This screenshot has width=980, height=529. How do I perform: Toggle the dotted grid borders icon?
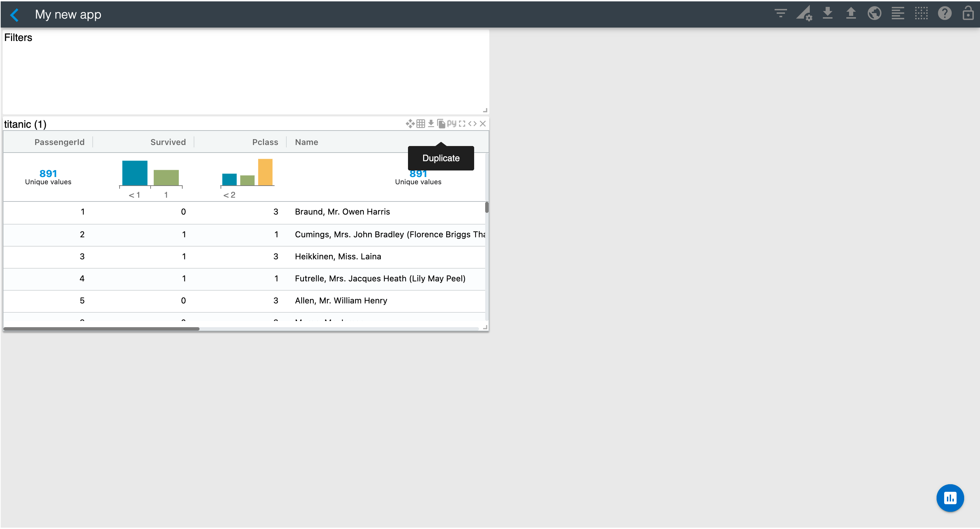click(x=921, y=14)
